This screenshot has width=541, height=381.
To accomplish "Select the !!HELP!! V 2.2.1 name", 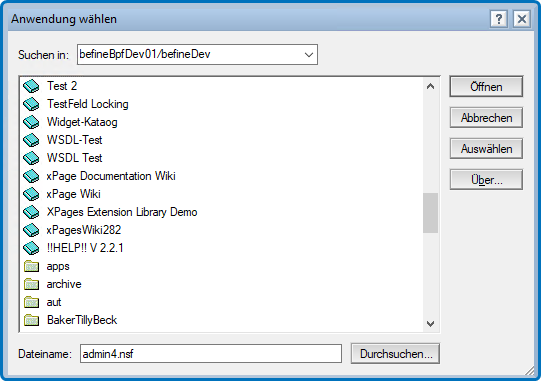I will (85, 248).
